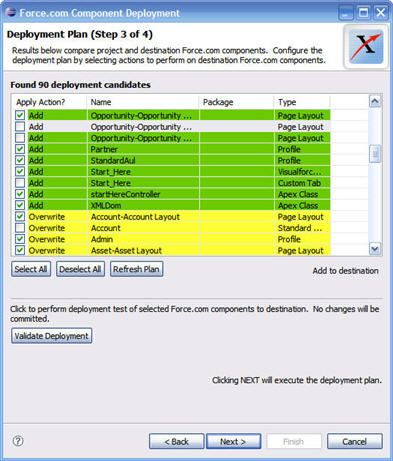Screen dimensions: 393x461
Task: Select the Admin name cell
Action: tap(143, 239)
